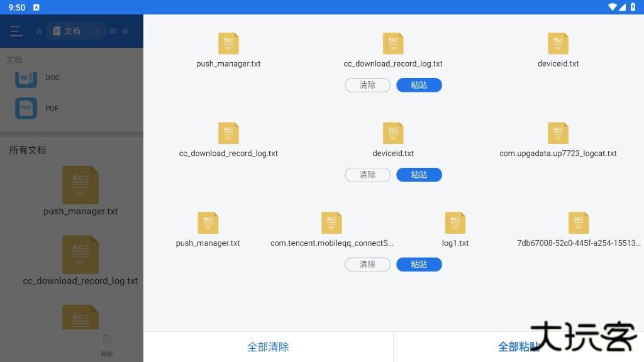Open the DOC category icon

click(x=26, y=78)
